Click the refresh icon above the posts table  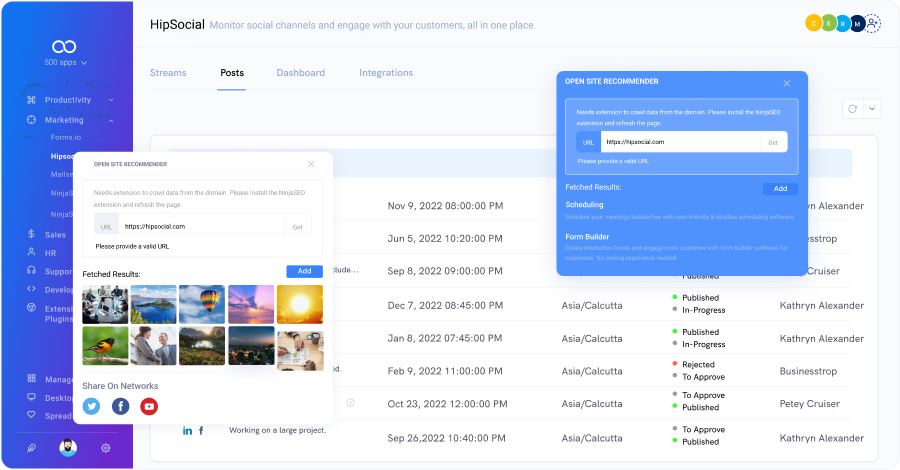(852, 109)
